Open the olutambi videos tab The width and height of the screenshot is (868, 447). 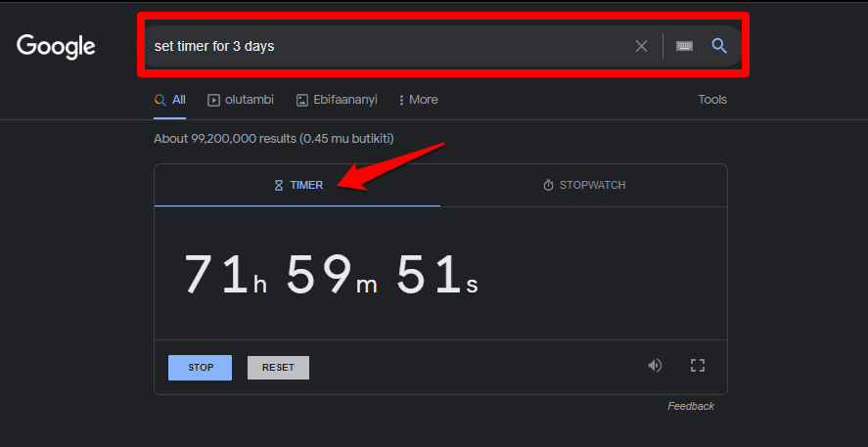(241, 100)
